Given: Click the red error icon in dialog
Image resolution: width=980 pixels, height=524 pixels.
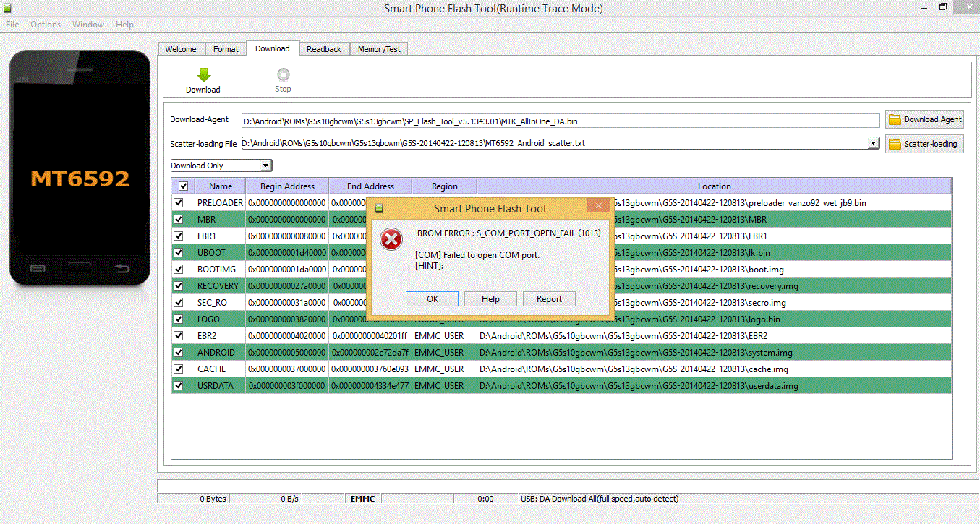Looking at the screenshot, I should click(x=391, y=239).
